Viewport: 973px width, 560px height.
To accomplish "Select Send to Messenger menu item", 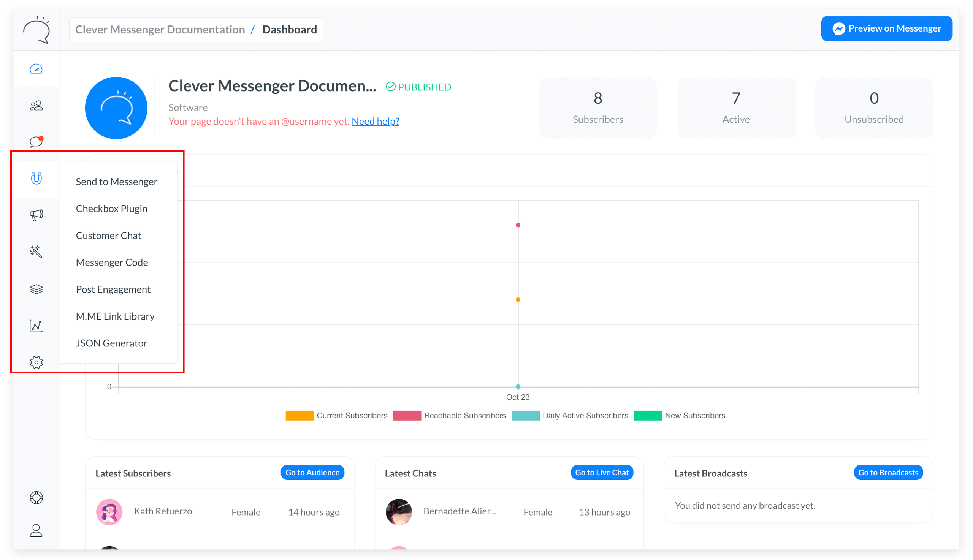I will tap(116, 182).
